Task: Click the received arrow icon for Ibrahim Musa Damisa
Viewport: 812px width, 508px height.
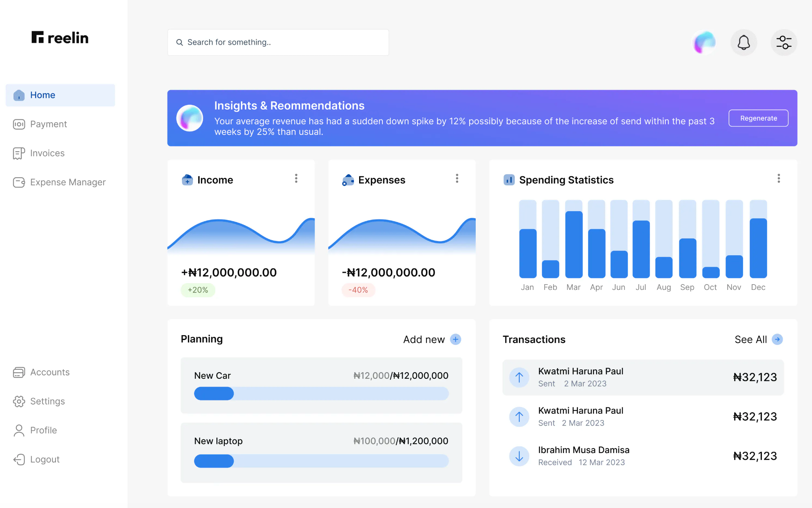Action: coord(519,456)
